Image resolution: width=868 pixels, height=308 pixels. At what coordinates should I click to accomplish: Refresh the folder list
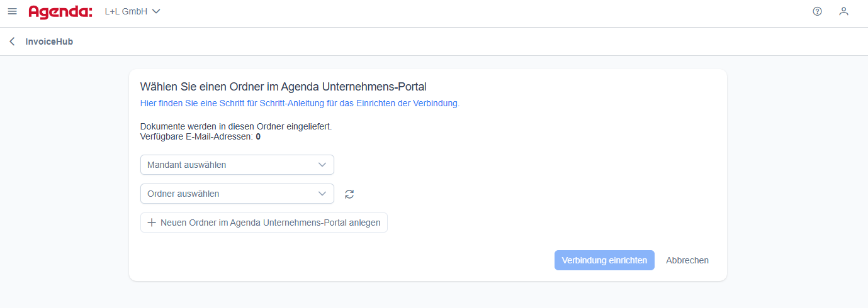349,194
